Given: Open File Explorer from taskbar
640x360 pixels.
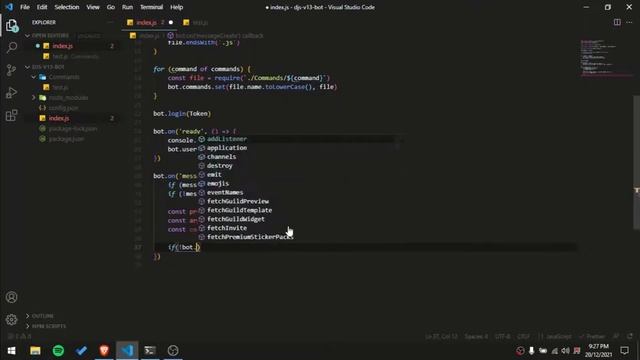Looking at the screenshot, I should pyautogui.click(x=35, y=350).
